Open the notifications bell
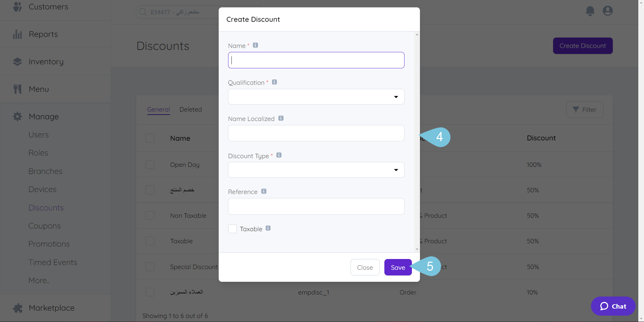Screen dimensions: 644x322 click(x=590, y=11)
